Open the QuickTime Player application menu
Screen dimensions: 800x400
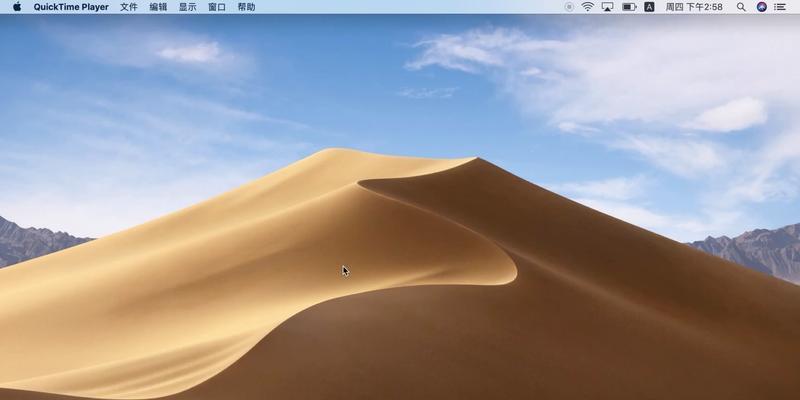71,7
